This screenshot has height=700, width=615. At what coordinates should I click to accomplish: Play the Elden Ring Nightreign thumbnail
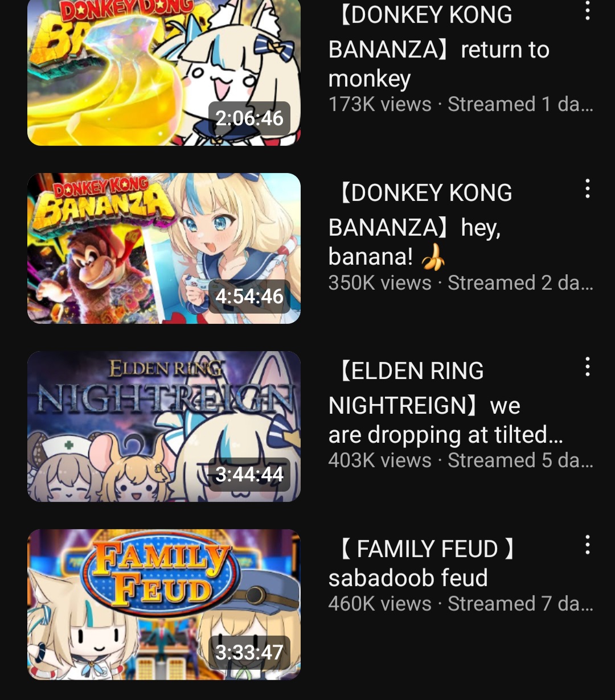pyautogui.click(x=164, y=426)
